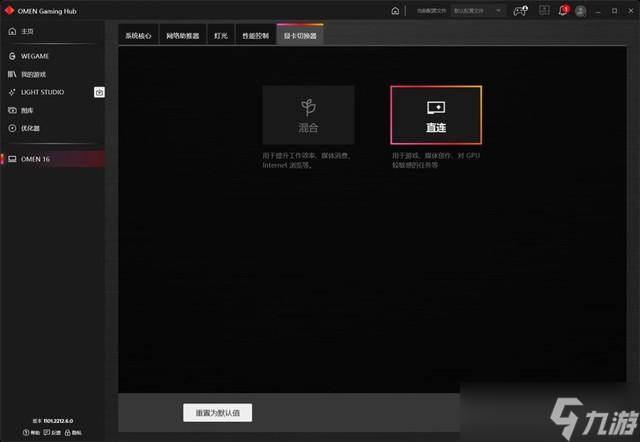
Task: Switch to the 网络助推器 tab
Action: click(x=182, y=36)
